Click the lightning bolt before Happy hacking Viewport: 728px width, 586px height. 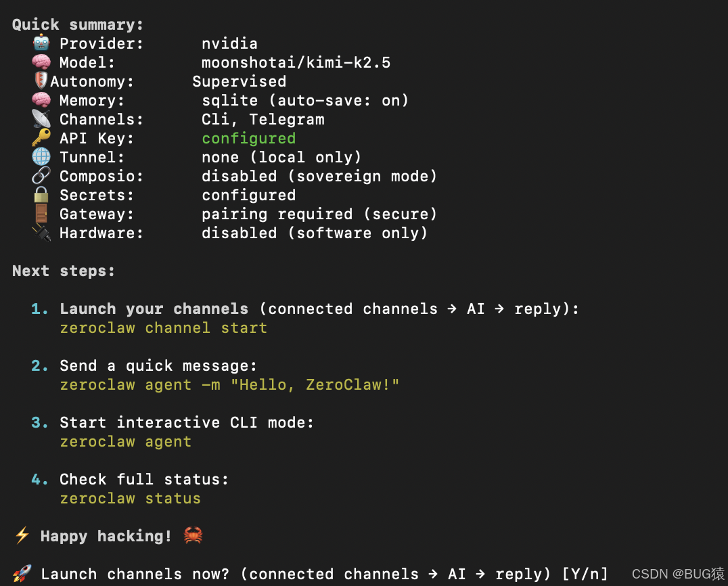[22, 535]
